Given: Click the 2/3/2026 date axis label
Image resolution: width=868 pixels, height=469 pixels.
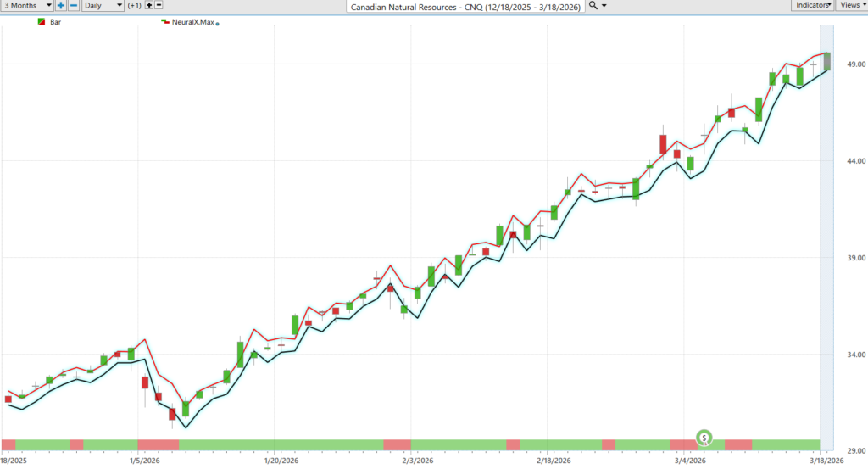Looking at the screenshot, I should coord(417,461).
